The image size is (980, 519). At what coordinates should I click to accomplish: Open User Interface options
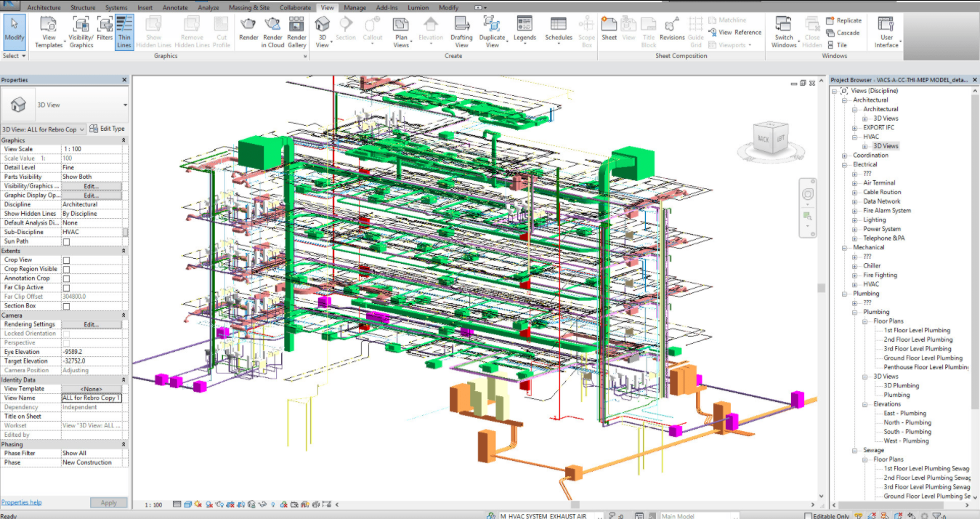tap(886, 32)
